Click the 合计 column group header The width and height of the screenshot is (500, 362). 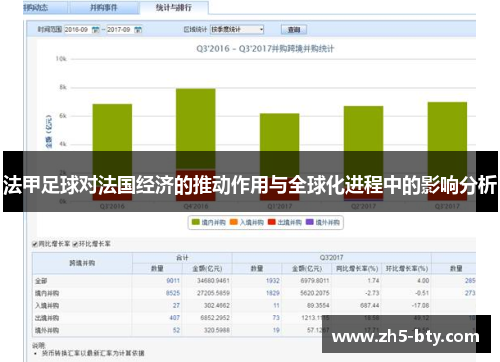pos(182,257)
